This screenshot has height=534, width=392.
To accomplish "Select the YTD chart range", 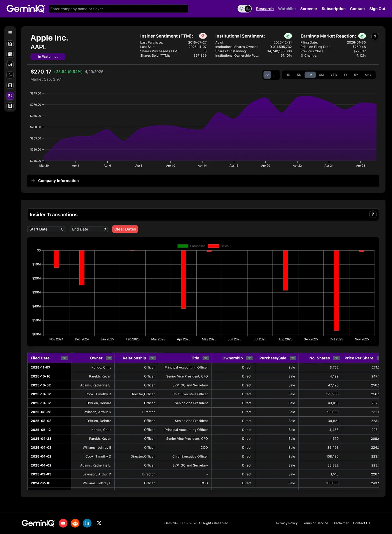I will point(334,75).
